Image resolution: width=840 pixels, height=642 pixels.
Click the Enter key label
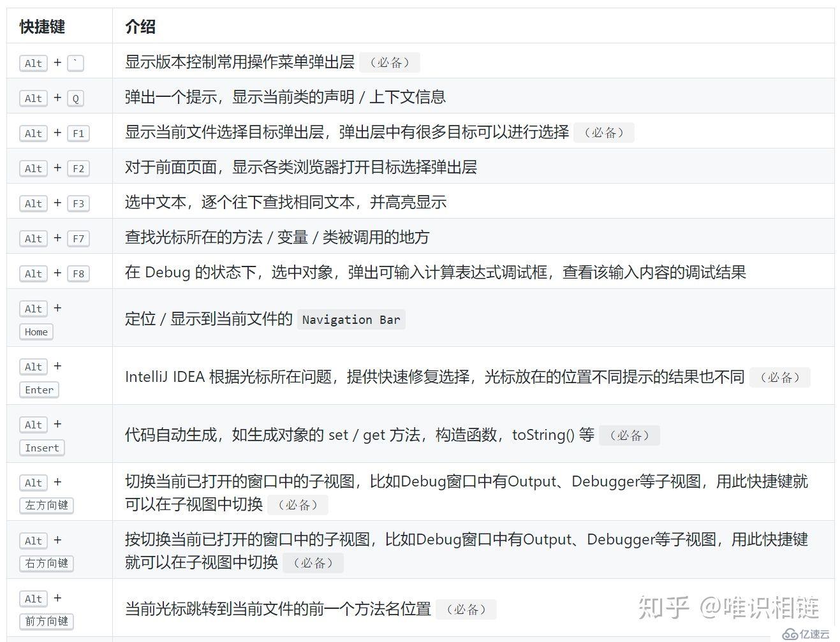coord(39,390)
